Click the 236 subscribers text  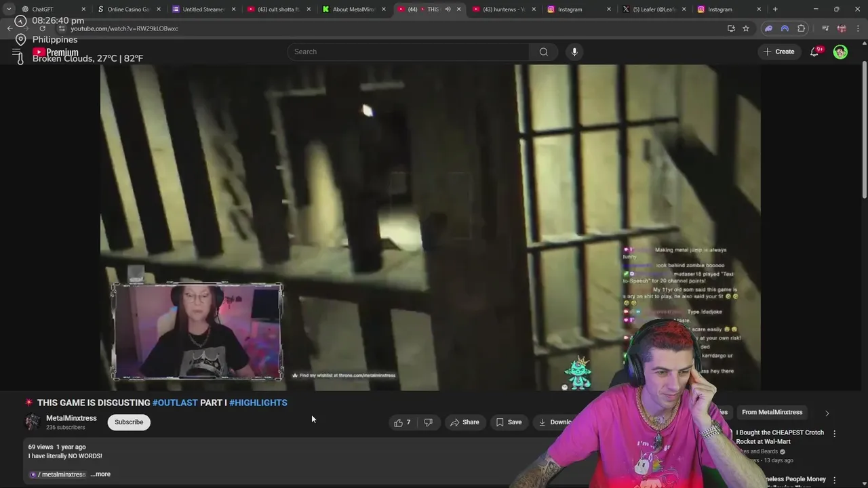click(x=66, y=428)
